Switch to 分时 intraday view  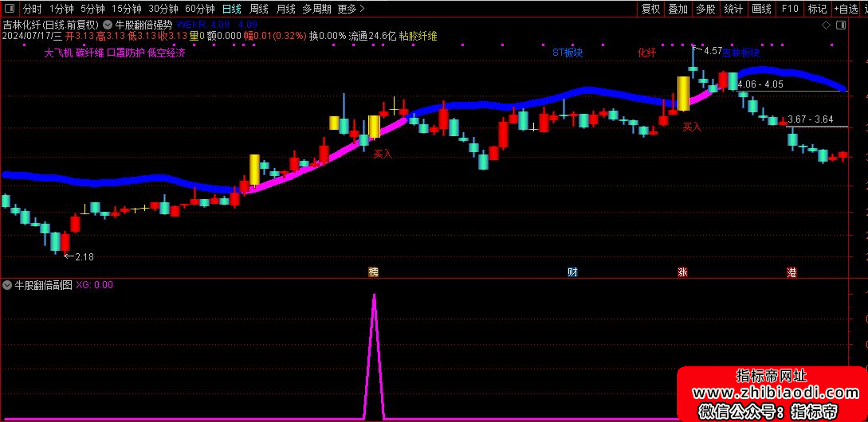[x=32, y=9]
